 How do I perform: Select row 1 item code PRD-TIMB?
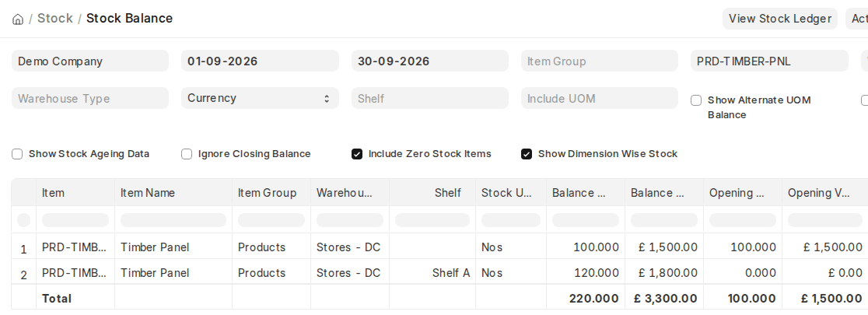(x=75, y=247)
